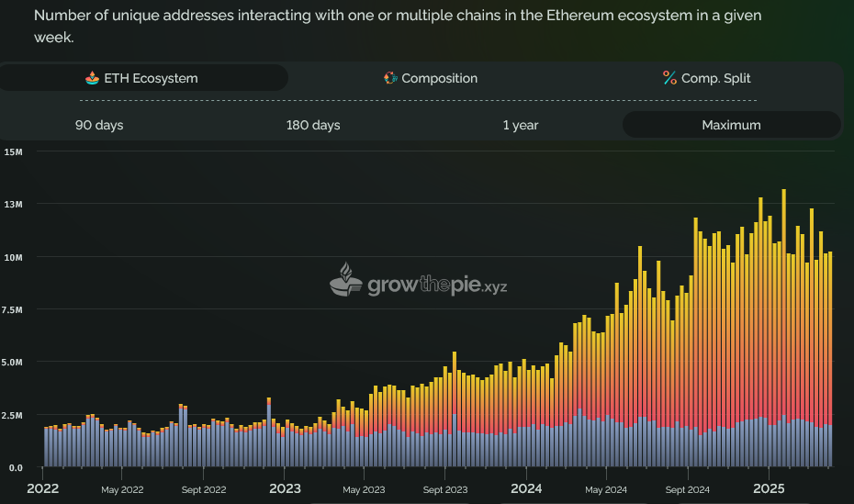
Task: Click the 15M y-axis label
Action: tap(13, 151)
